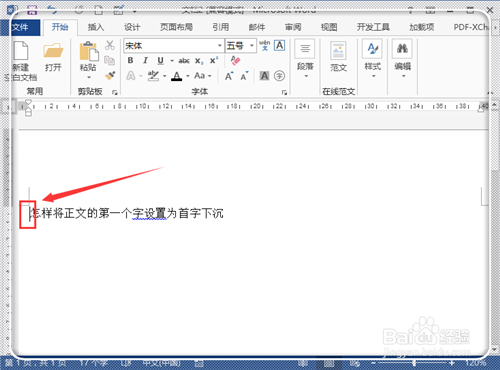Switch to the 视图 View tab
The width and height of the screenshot is (500, 370).
[329, 27]
